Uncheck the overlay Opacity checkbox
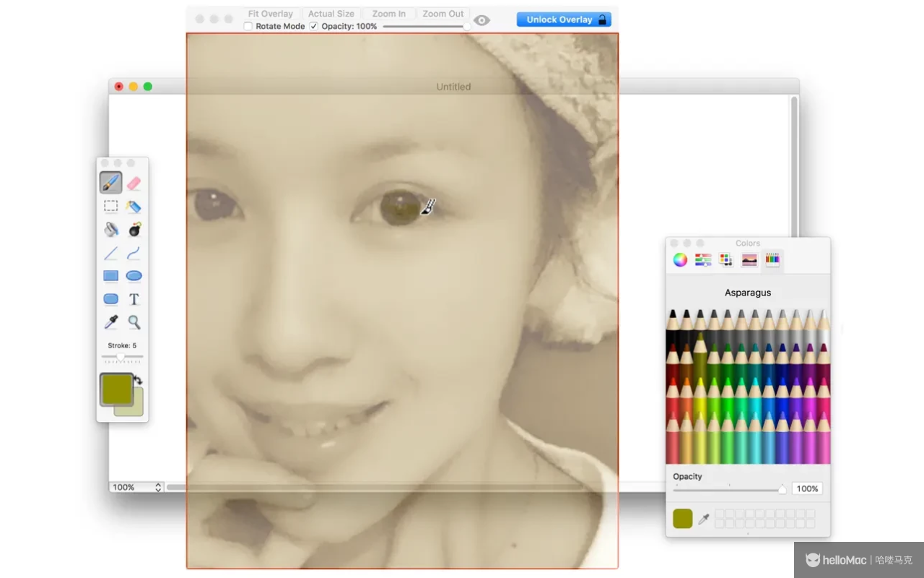Viewport: 924px width, 578px height. pyautogui.click(x=313, y=26)
